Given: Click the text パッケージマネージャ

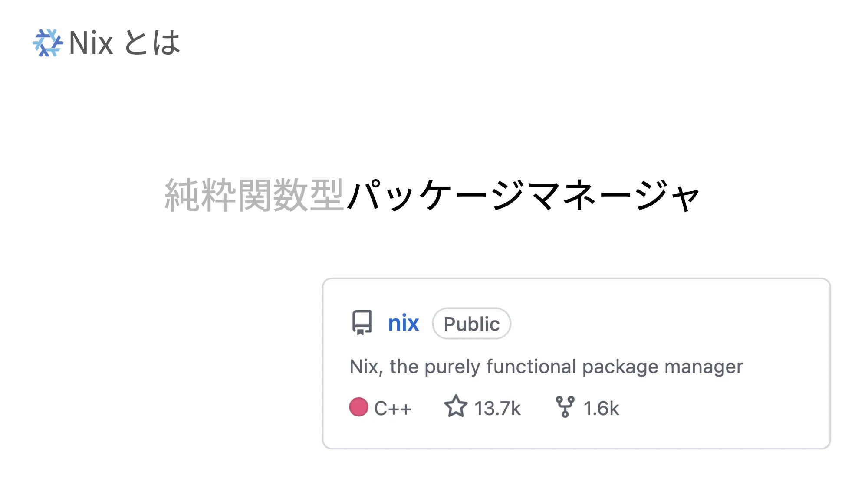Looking at the screenshot, I should tap(525, 196).
